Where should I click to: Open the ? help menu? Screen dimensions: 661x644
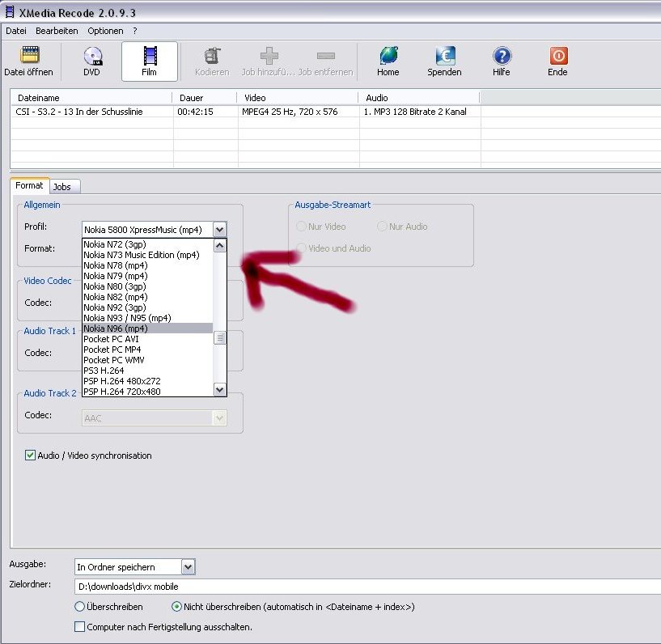[135, 31]
